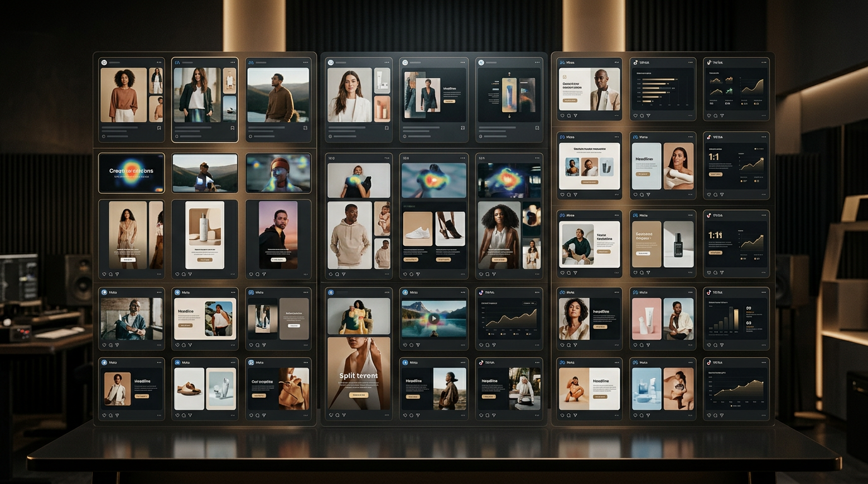Image resolution: width=868 pixels, height=484 pixels.
Task: Click CTA button under 'Split' headline
Action: pyautogui.click(x=358, y=395)
